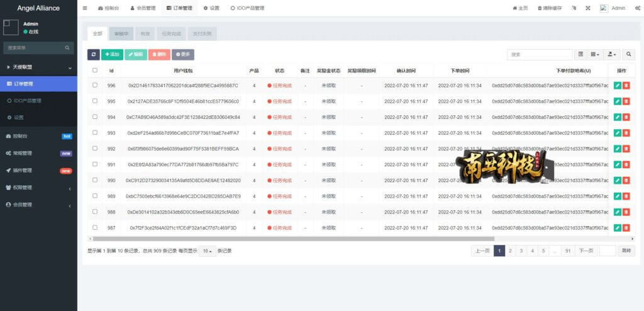The height and width of the screenshot is (311, 644).
Task: Edit order row 988 with green pencil
Action: click(618, 212)
